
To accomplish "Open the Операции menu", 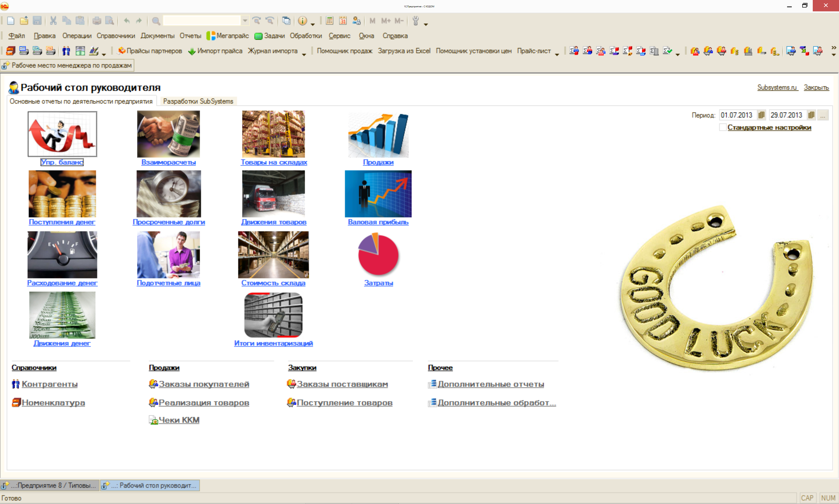I will point(77,36).
